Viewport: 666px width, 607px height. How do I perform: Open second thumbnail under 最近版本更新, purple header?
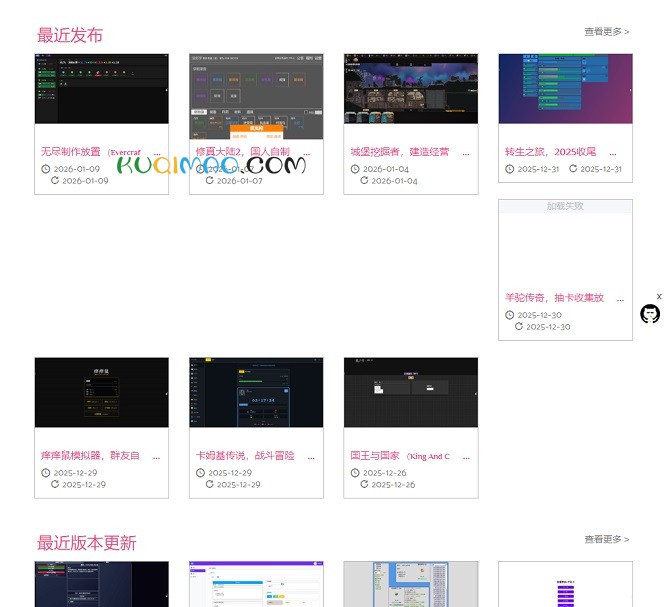coord(256,584)
